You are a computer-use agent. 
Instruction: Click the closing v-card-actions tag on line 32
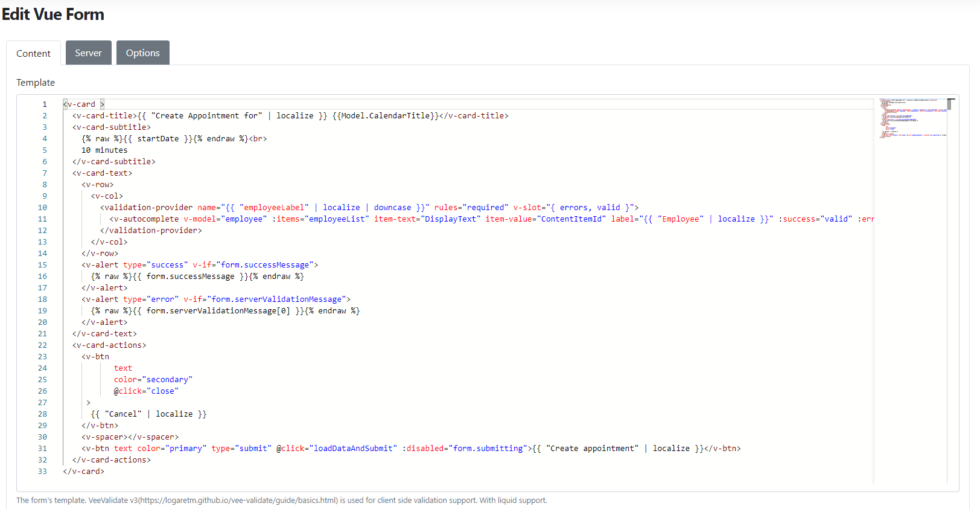click(112, 460)
